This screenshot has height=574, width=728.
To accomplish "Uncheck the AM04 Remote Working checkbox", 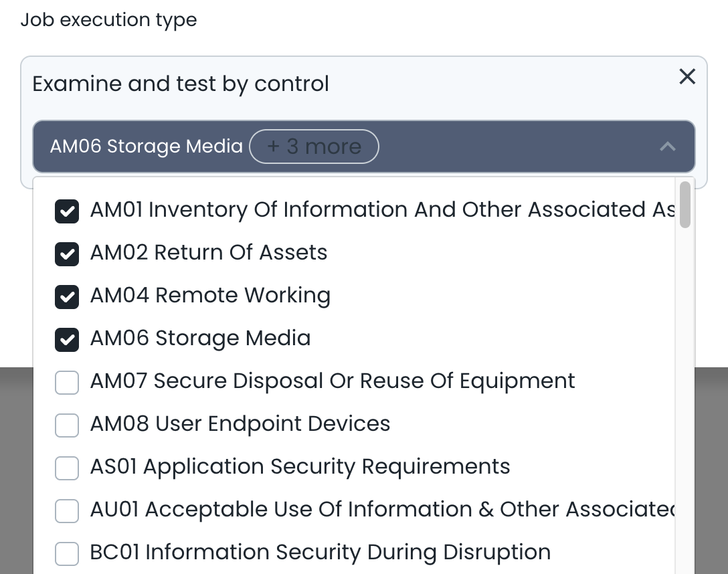I will [67, 296].
